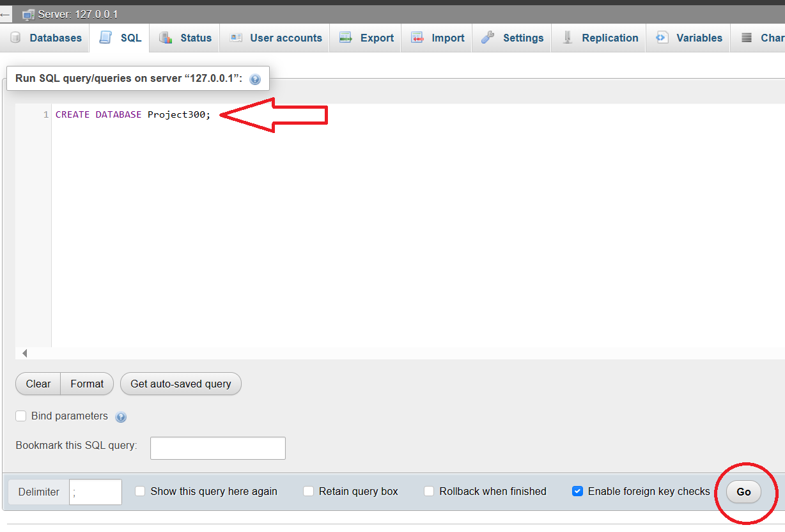Open the Status tab
This screenshot has height=532, width=785.
click(x=185, y=38)
